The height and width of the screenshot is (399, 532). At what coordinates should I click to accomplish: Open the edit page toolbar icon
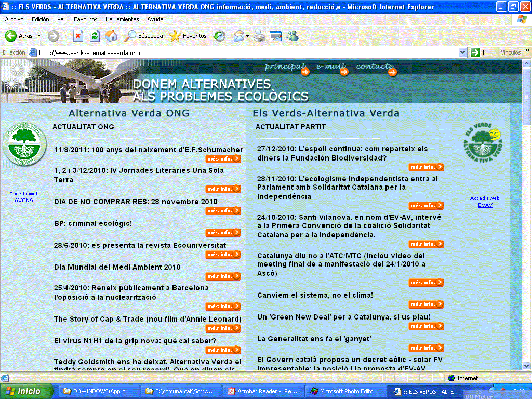[275, 36]
